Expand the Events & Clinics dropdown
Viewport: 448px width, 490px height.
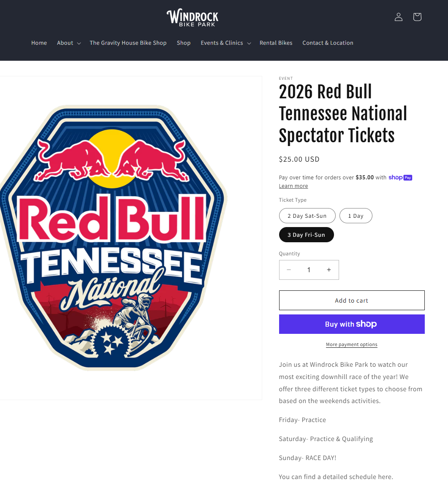point(225,43)
